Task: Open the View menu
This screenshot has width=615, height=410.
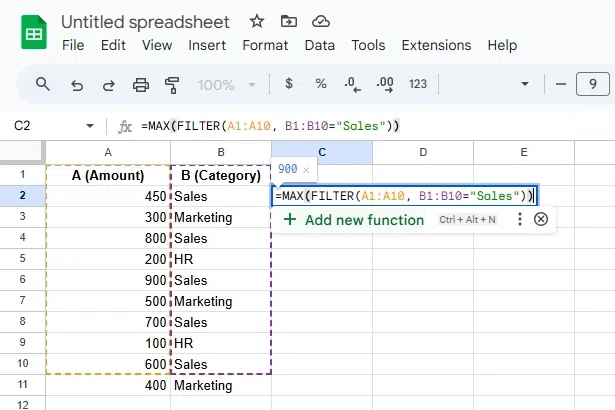Action: pyautogui.click(x=157, y=45)
